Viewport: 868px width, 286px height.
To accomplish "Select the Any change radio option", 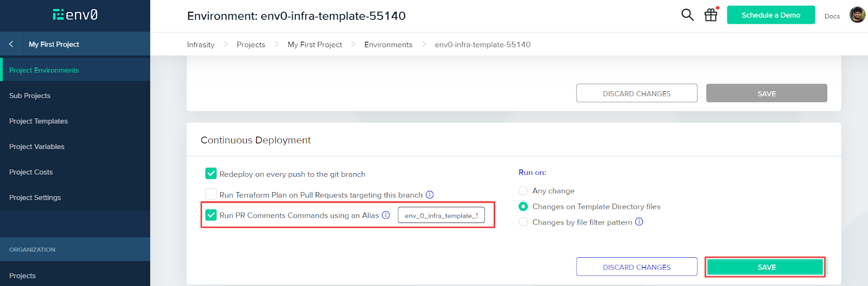I will coord(523,191).
